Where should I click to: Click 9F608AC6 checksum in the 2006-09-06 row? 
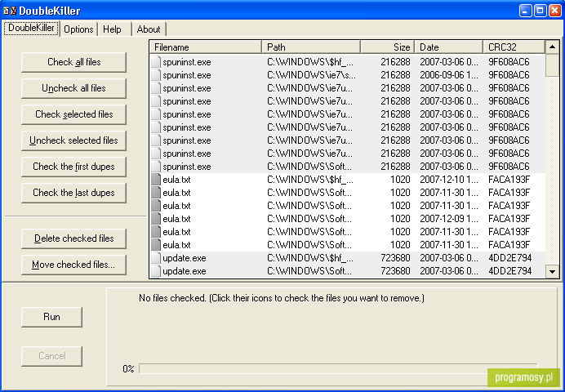(509, 75)
